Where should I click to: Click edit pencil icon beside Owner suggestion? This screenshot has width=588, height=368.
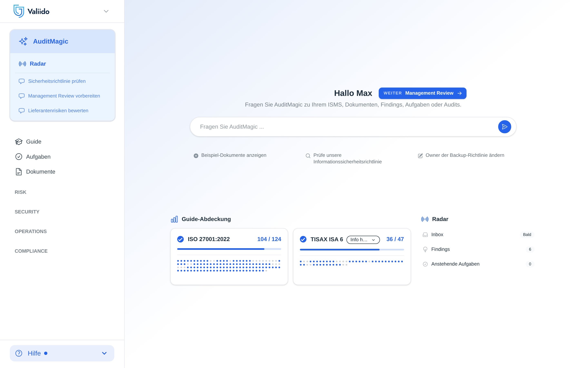tap(420, 156)
